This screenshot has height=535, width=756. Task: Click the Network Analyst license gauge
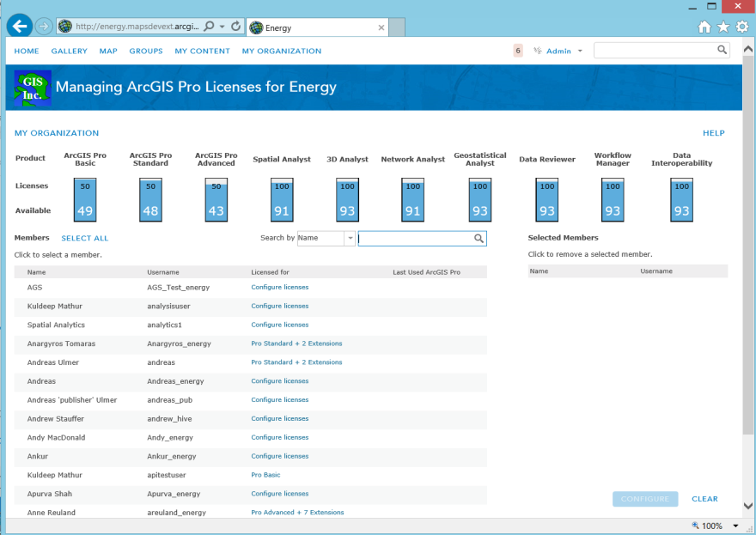[412, 199]
